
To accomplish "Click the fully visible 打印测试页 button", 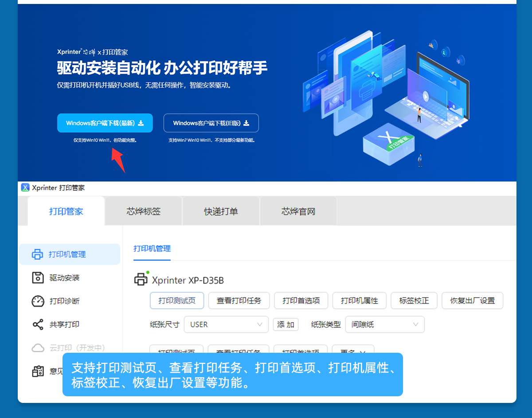I will click(177, 300).
